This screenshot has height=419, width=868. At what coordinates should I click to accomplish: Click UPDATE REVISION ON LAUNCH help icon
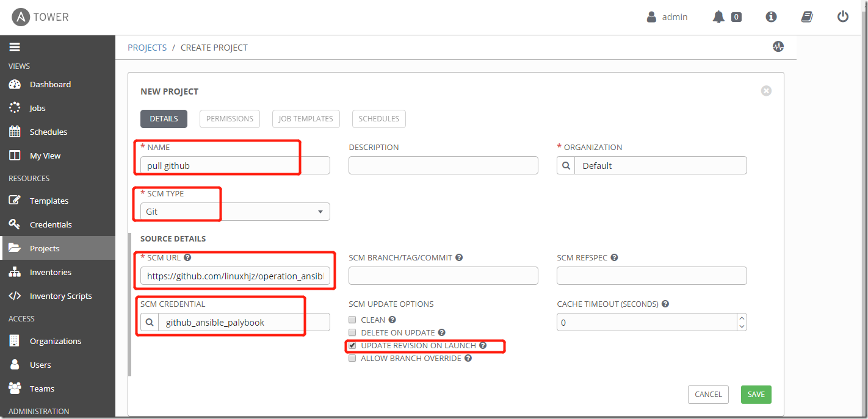pyautogui.click(x=483, y=345)
